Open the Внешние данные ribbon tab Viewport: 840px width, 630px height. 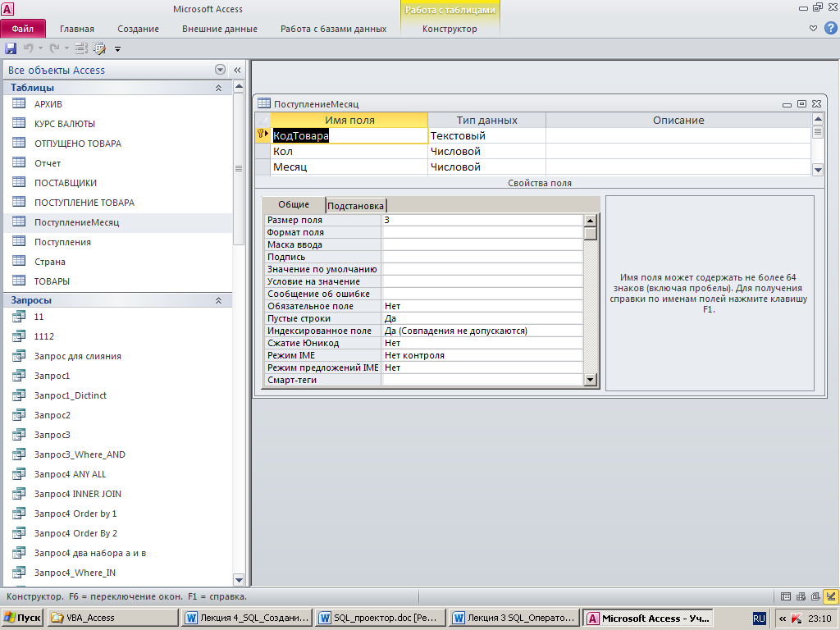[220, 29]
